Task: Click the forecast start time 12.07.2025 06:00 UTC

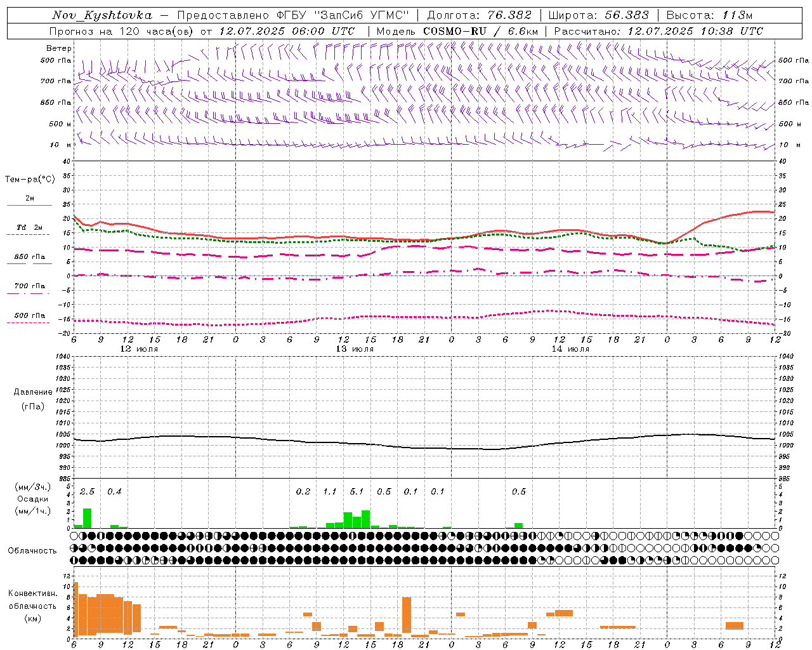Action: 287,31
